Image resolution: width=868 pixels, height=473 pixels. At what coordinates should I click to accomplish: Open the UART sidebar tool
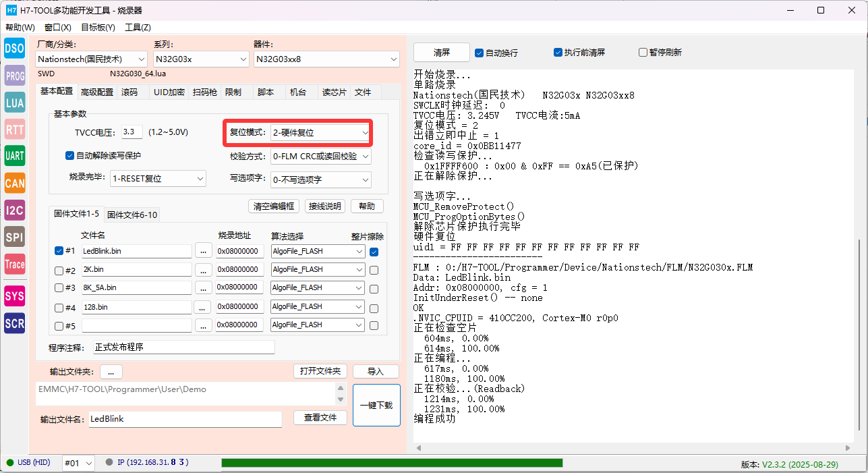14,156
